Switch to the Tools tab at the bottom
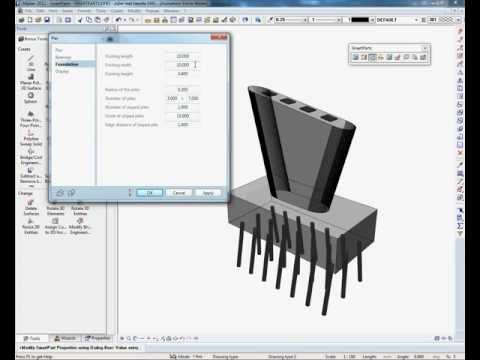Screen dimensions: 480x360 (32, 338)
